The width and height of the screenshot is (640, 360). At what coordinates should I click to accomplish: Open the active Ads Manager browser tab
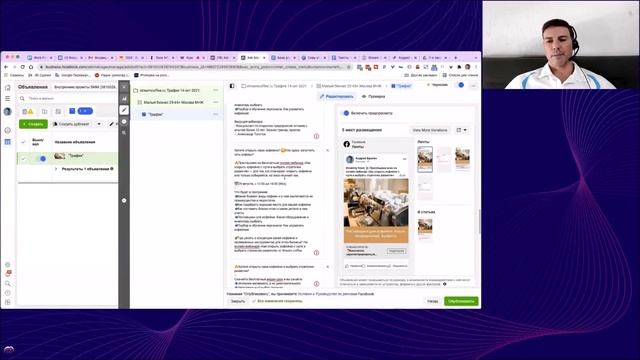click(x=252, y=58)
